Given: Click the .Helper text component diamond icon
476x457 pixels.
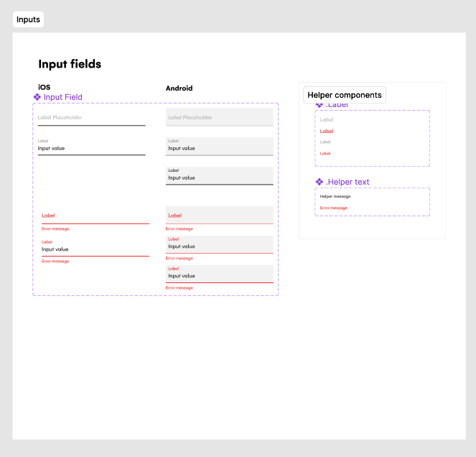Looking at the screenshot, I should pos(319,182).
